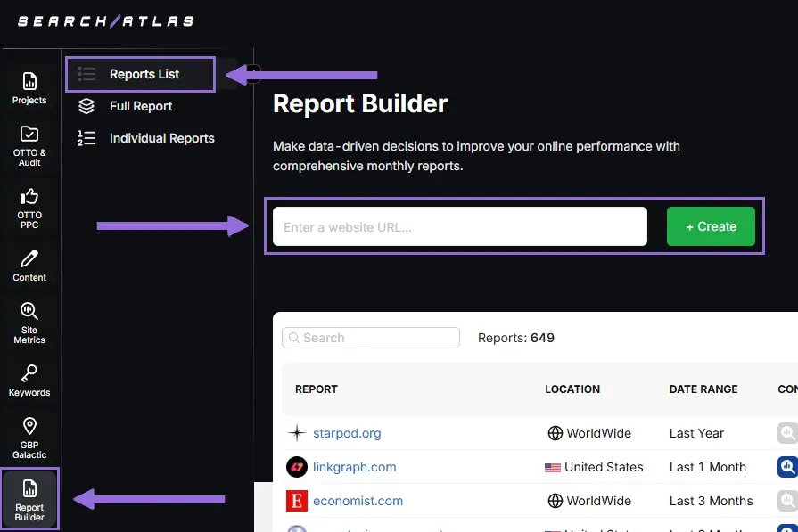
Task: Open the starpod.org report link
Action: click(346, 433)
